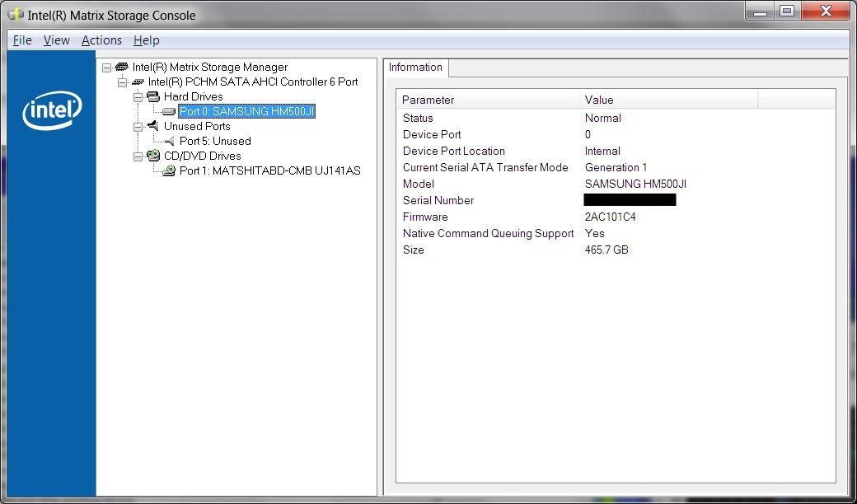Screen dimensions: 857x504
Task: Maximize the Matrix Storage Console window
Action: tap(786, 11)
